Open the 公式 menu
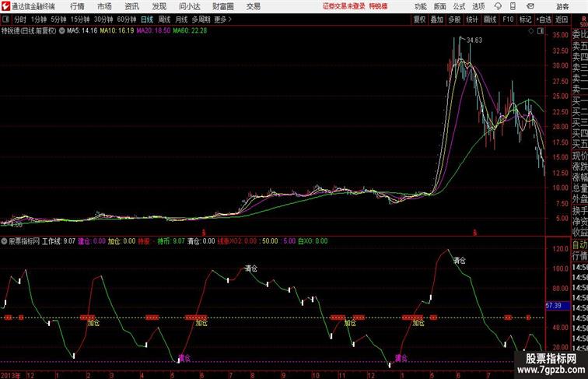588x379 pixels. (459, 6)
